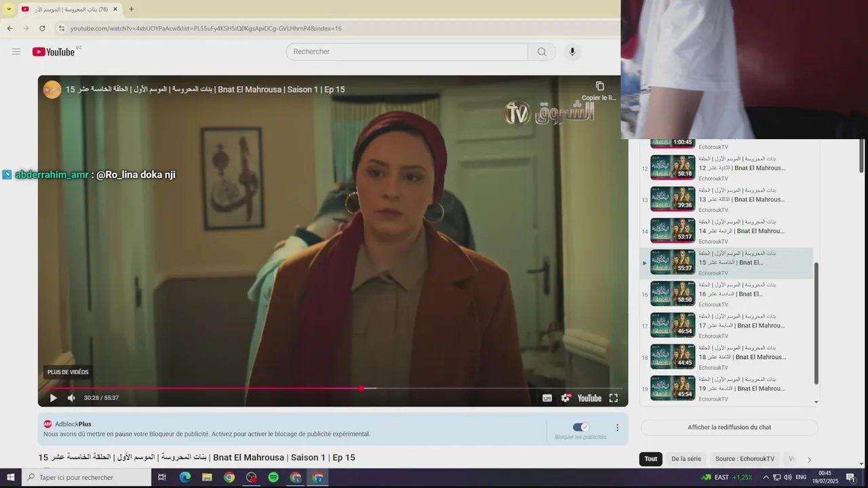Screen dimensions: 868x488
Task: Click the search magnifier button
Action: pyautogui.click(x=542, y=52)
